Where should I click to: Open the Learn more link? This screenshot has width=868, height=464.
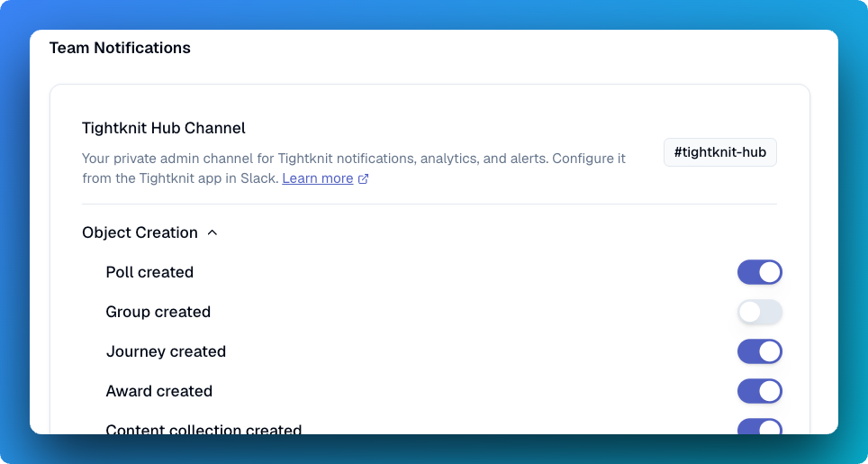click(318, 178)
